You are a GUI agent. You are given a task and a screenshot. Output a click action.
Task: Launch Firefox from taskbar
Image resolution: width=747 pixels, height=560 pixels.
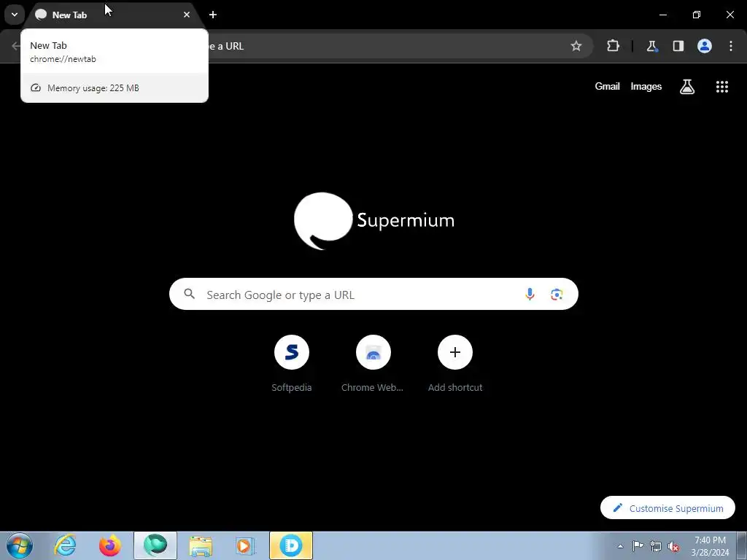(110, 545)
